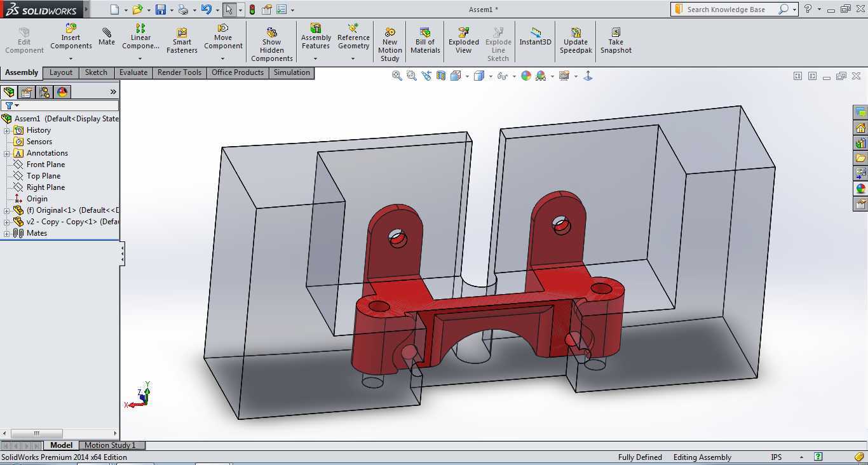868x465 pixels.
Task: Open a file with the folder icon
Action: pos(137,10)
